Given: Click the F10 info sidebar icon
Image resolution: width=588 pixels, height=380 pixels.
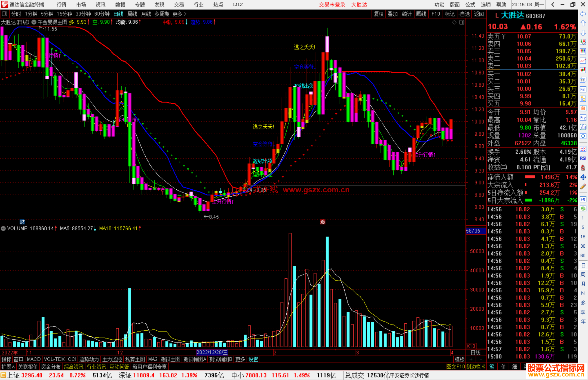Looking at the screenshot, I should click(x=583, y=89).
